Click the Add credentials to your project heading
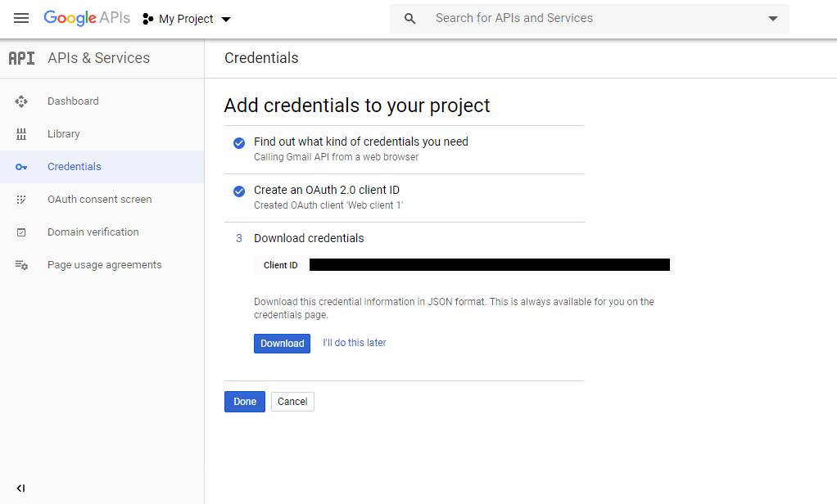This screenshot has height=504, width=837. (356, 106)
